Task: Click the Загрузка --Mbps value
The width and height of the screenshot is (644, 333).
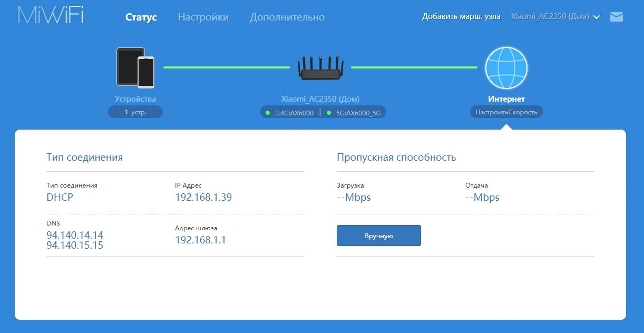Action: click(354, 198)
